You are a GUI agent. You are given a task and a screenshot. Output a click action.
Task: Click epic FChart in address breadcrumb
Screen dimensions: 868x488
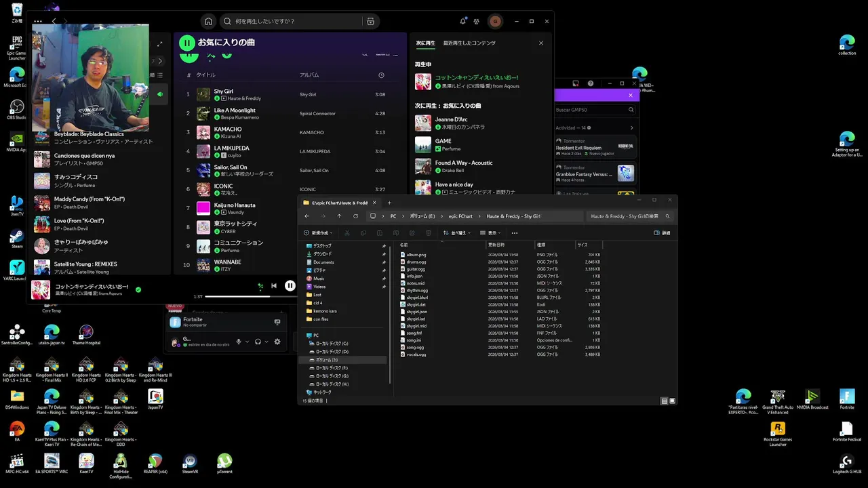(460, 216)
